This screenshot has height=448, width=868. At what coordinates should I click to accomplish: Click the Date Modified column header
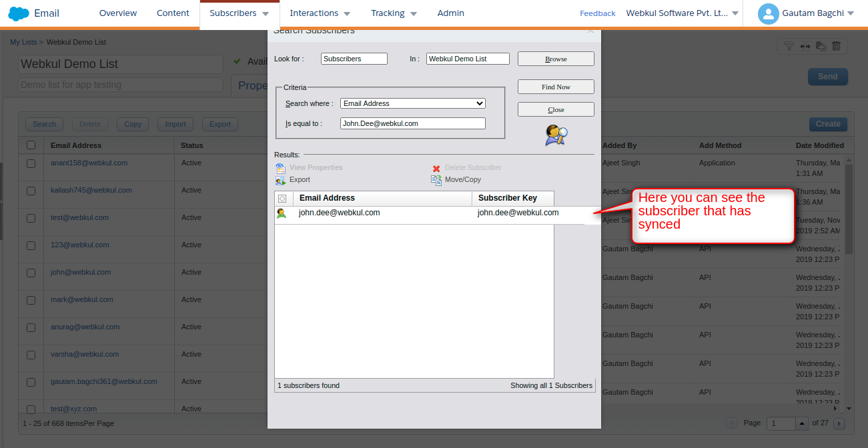(820, 145)
